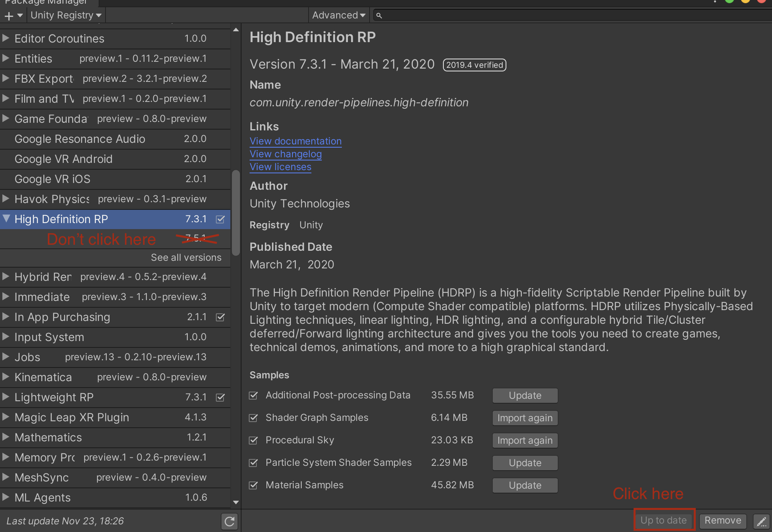The image size is (772, 532).
Task: Expand the Film and TV package
Action: click(x=6, y=98)
